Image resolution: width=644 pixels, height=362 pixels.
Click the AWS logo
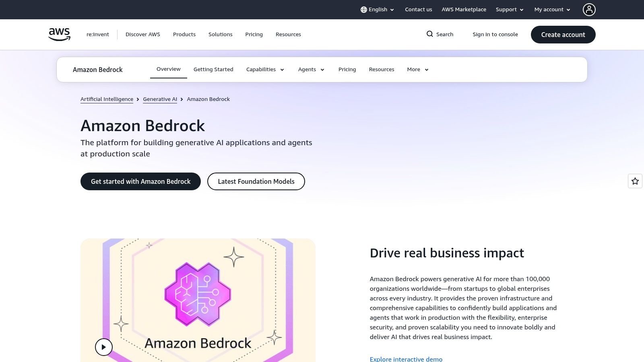click(x=59, y=34)
